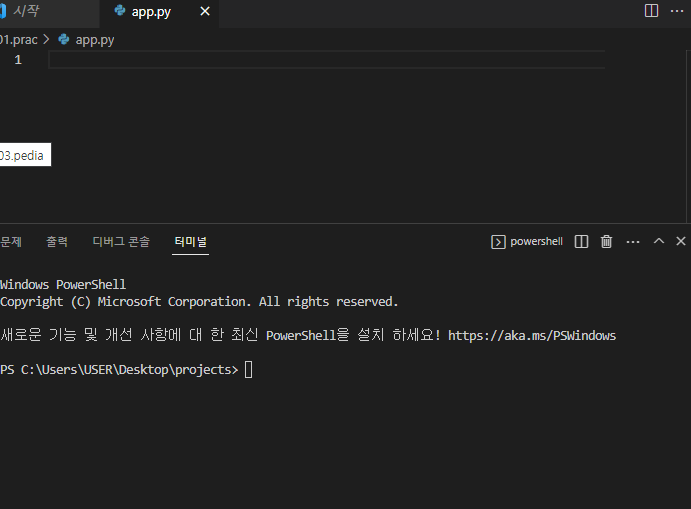Open the 출력 output panel tab

(x=57, y=241)
